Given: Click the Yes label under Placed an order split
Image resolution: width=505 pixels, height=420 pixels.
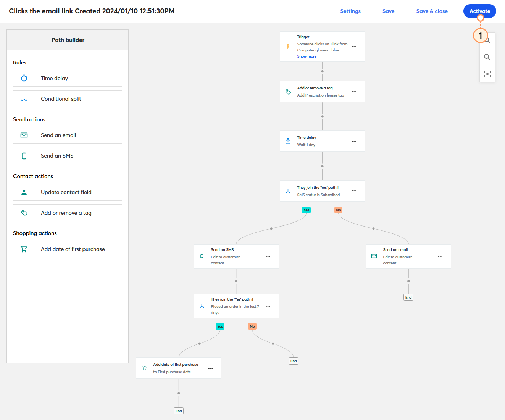Looking at the screenshot, I should (x=220, y=327).
